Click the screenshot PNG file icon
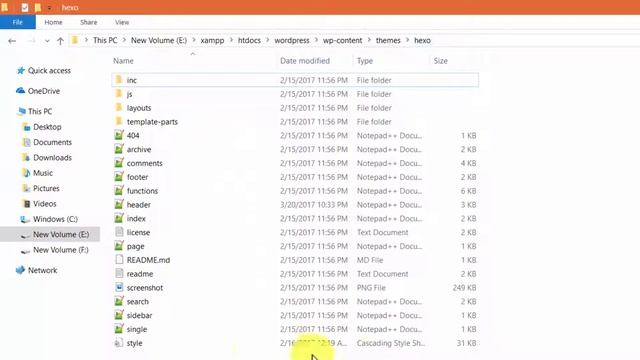The height and width of the screenshot is (360, 640). point(119,287)
